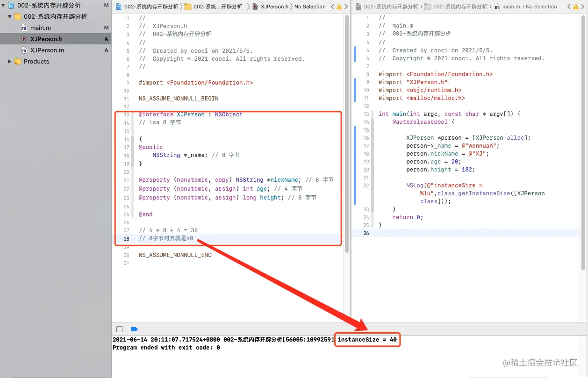Toggle the debug area hide button

pos(119,329)
